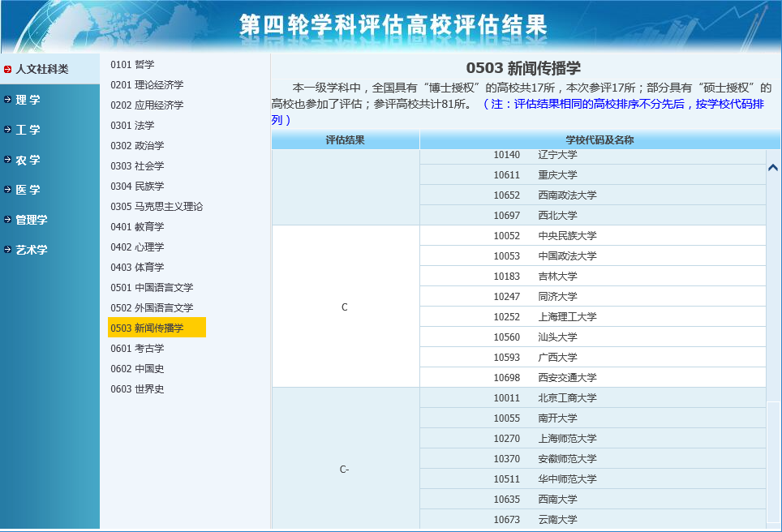Click the C grade cell

[x=345, y=307]
